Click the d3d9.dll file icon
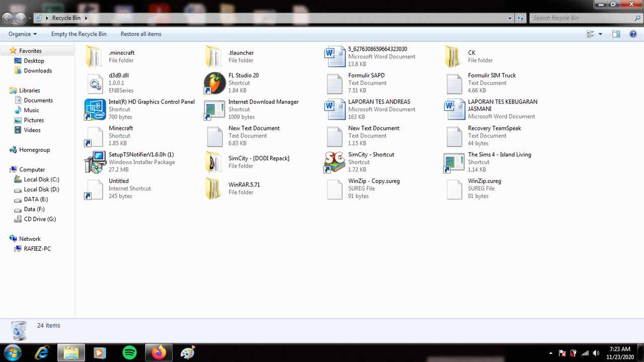644x362 pixels. (x=95, y=83)
